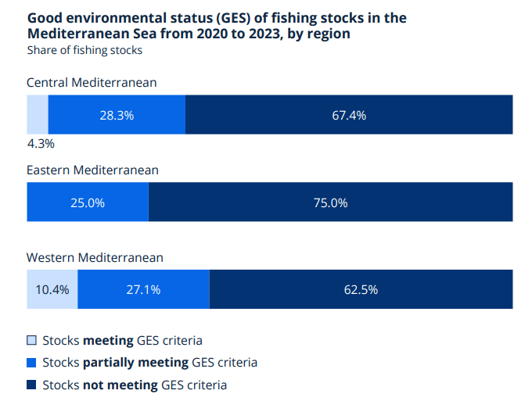
Task: Click the Eastern Mediterranean region label
Action: pyautogui.click(x=92, y=170)
